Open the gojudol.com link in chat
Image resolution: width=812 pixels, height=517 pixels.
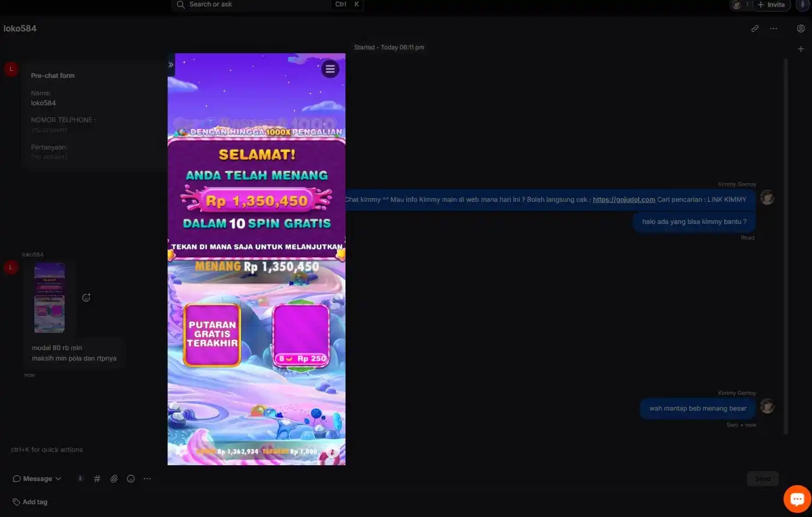click(x=624, y=199)
